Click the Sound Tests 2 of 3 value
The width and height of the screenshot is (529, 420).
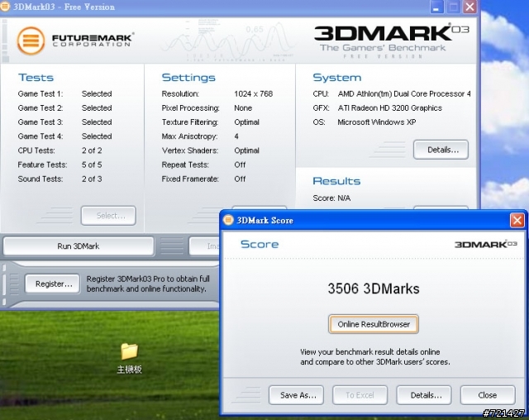[x=92, y=179]
